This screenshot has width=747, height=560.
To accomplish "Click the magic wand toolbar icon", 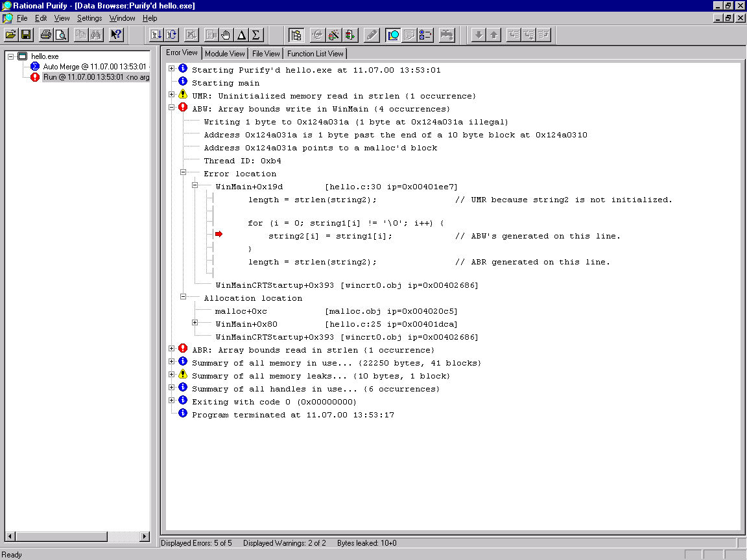I will (x=333, y=35).
